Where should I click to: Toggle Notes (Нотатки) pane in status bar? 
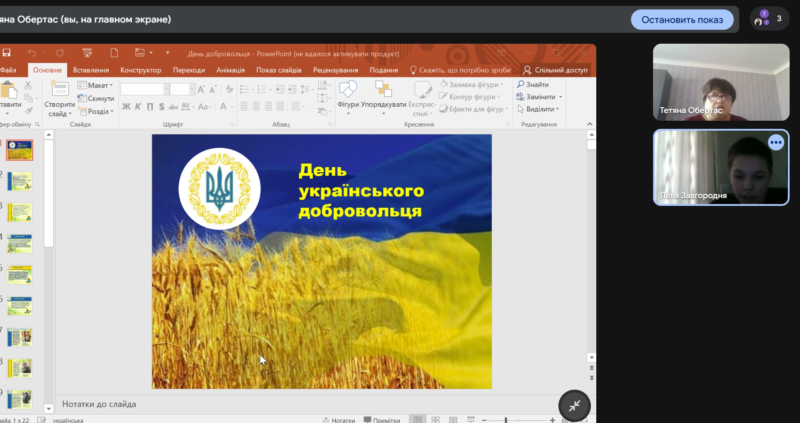coord(338,420)
